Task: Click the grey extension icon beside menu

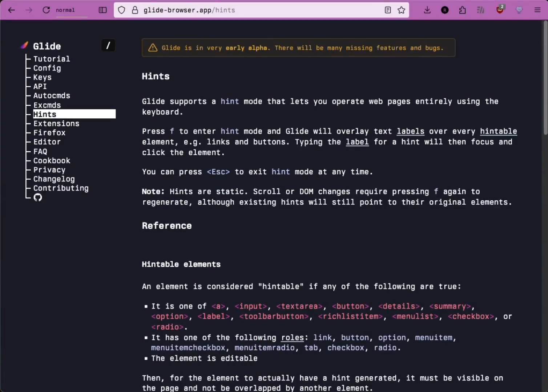Action: [519, 10]
